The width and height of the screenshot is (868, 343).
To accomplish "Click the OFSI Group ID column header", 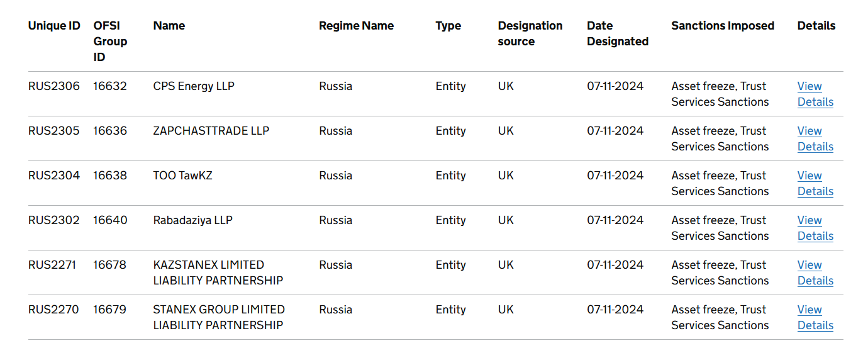I will pos(110,42).
